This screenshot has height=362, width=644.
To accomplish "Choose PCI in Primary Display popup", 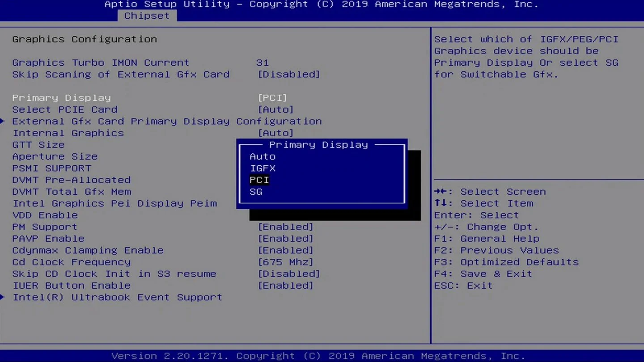I will pos(259,180).
